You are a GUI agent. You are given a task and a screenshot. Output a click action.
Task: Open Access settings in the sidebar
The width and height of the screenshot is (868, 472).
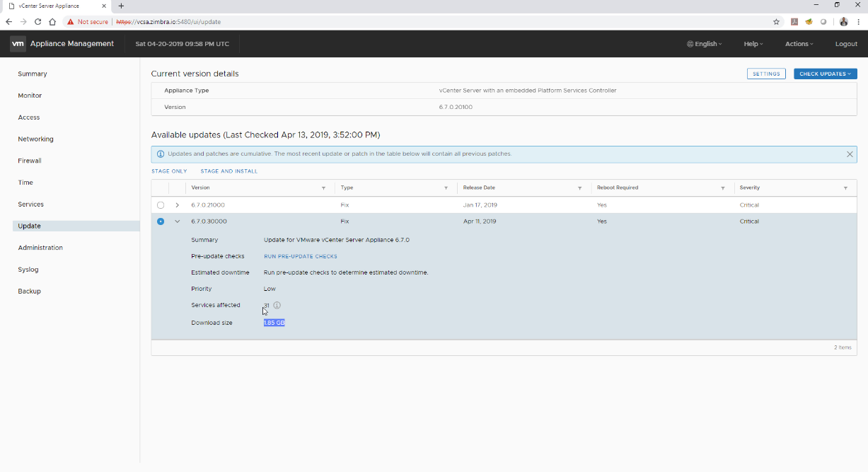(29, 117)
